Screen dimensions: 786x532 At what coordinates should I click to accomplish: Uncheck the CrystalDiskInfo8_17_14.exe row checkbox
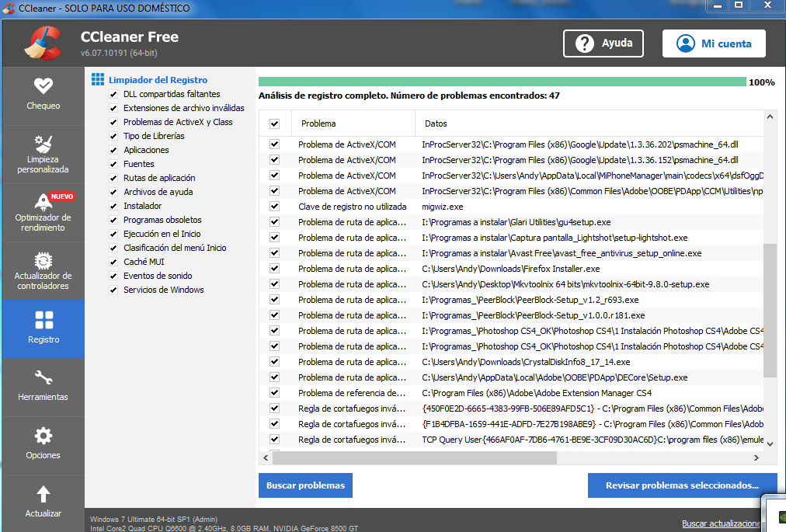[x=274, y=362]
